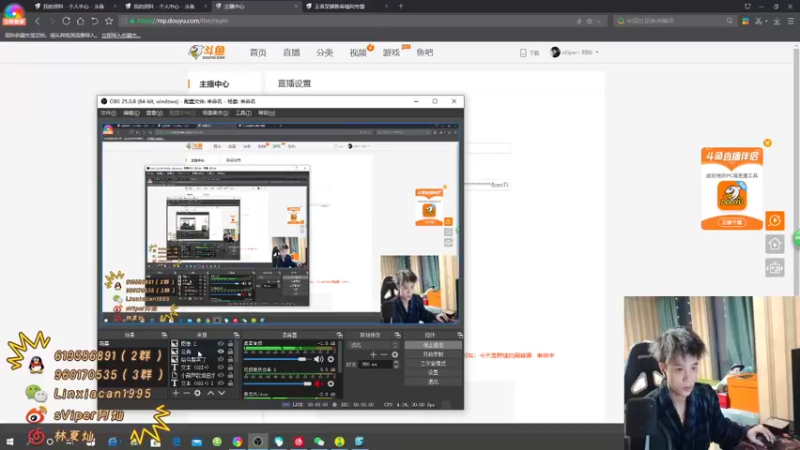This screenshot has height=450, width=800.
Task: Click the orange play floating button on right
Action: (x=774, y=221)
